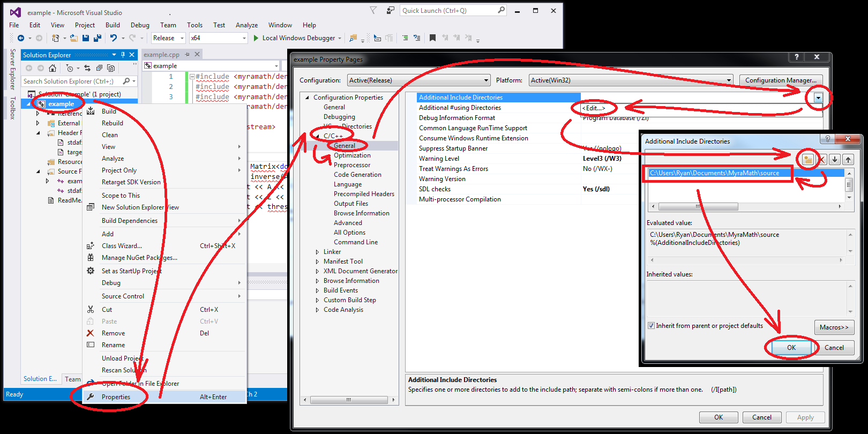This screenshot has height=434, width=868.
Task: Click the Solution Explorer Home icon
Action: tap(52, 68)
